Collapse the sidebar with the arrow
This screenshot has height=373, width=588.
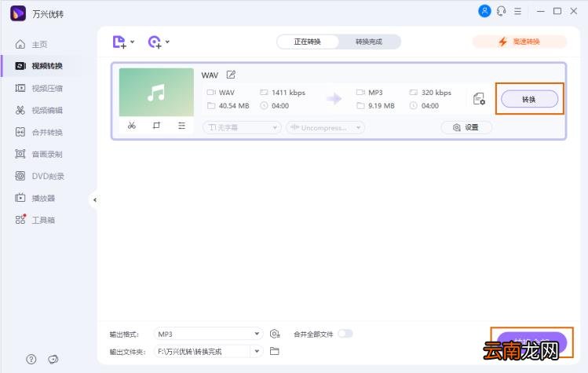coord(95,199)
